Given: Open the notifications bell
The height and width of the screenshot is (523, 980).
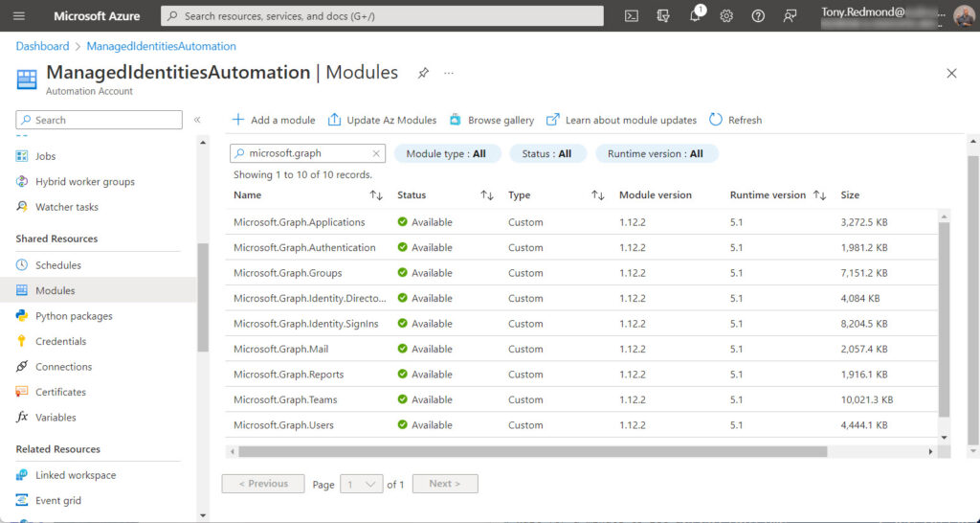Looking at the screenshot, I should (x=695, y=16).
